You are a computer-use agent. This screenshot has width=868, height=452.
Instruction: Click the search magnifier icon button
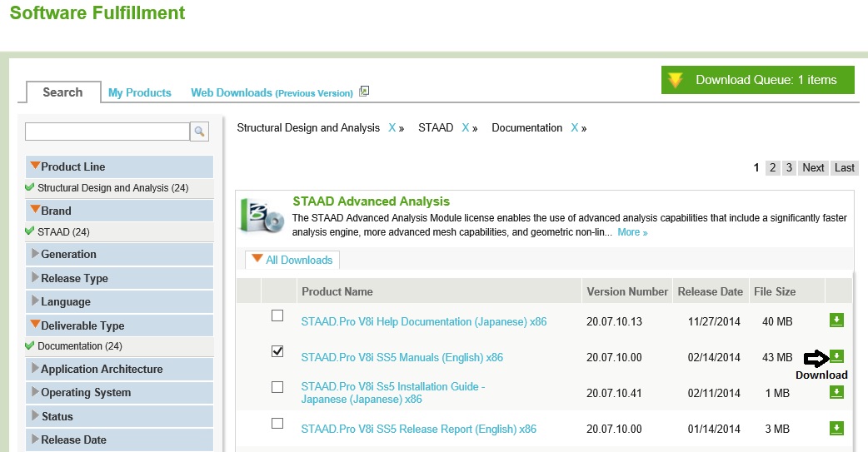tap(199, 132)
